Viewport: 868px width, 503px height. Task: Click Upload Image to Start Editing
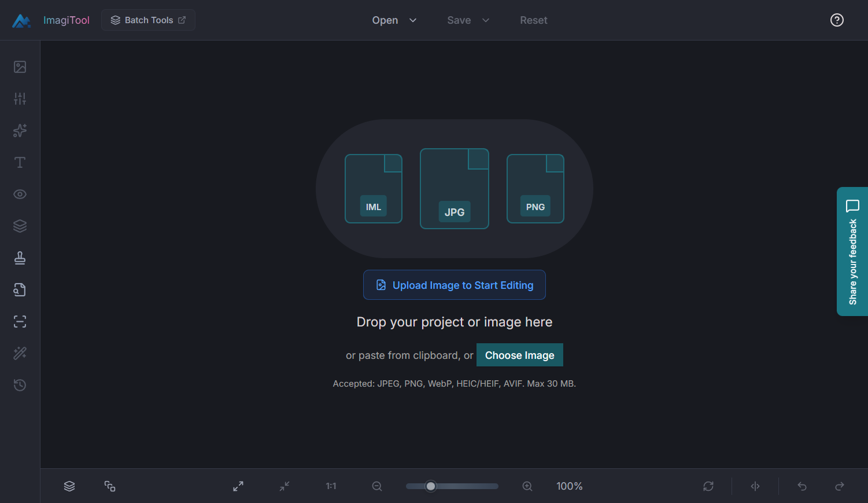455,285
